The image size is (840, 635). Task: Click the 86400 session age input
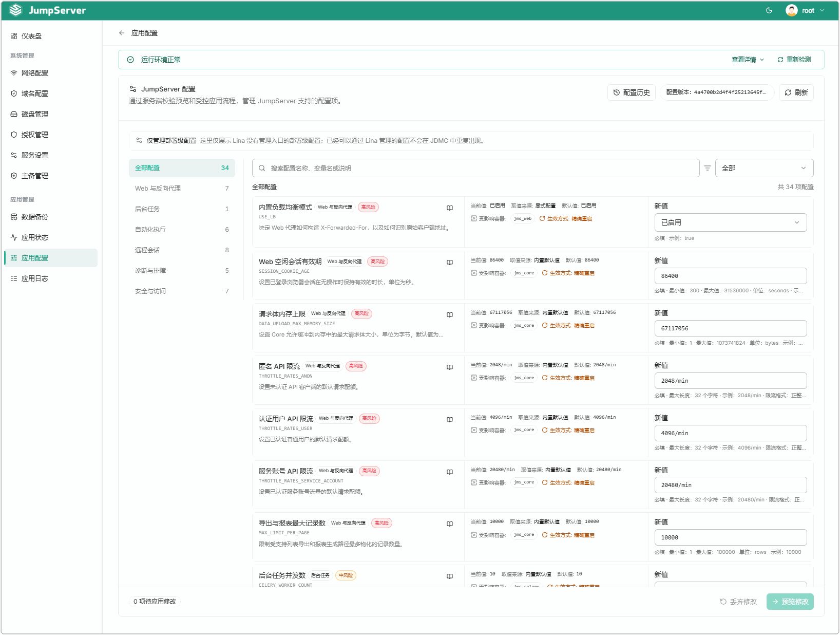pyautogui.click(x=730, y=276)
